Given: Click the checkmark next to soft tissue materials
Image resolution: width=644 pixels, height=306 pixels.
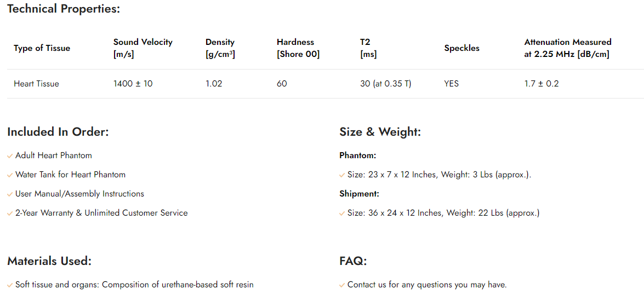Looking at the screenshot, I should coord(10,285).
